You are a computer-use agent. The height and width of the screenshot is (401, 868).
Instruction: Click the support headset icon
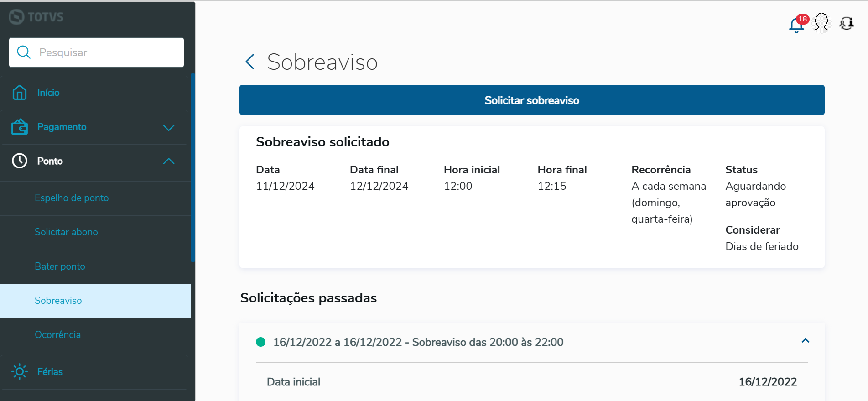coord(847,23)
